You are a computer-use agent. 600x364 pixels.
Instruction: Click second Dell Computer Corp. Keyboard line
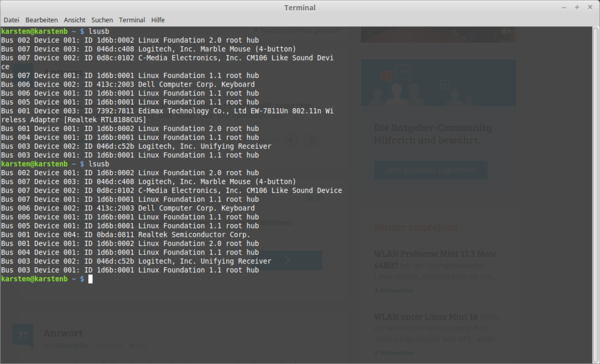128,208
